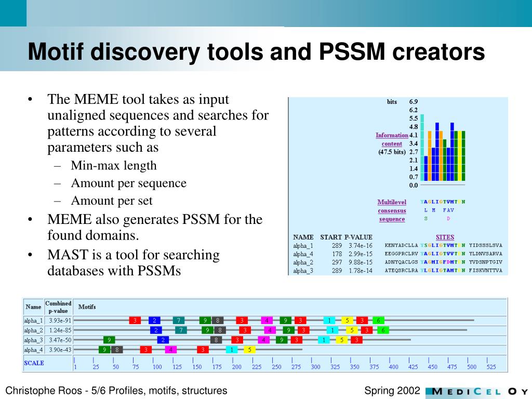The image size is (532, 399).
Task: Click p-value 2.99e-15 in sites table
Action: (x=361, y=254)
